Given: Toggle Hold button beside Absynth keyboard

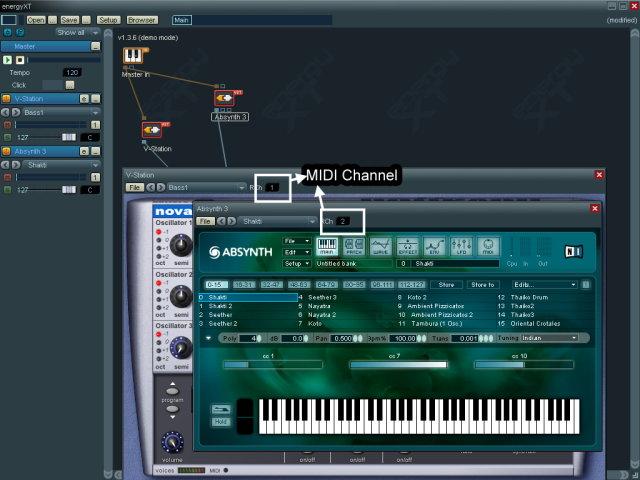Looking at the screenshot, I should click(221, 422).
